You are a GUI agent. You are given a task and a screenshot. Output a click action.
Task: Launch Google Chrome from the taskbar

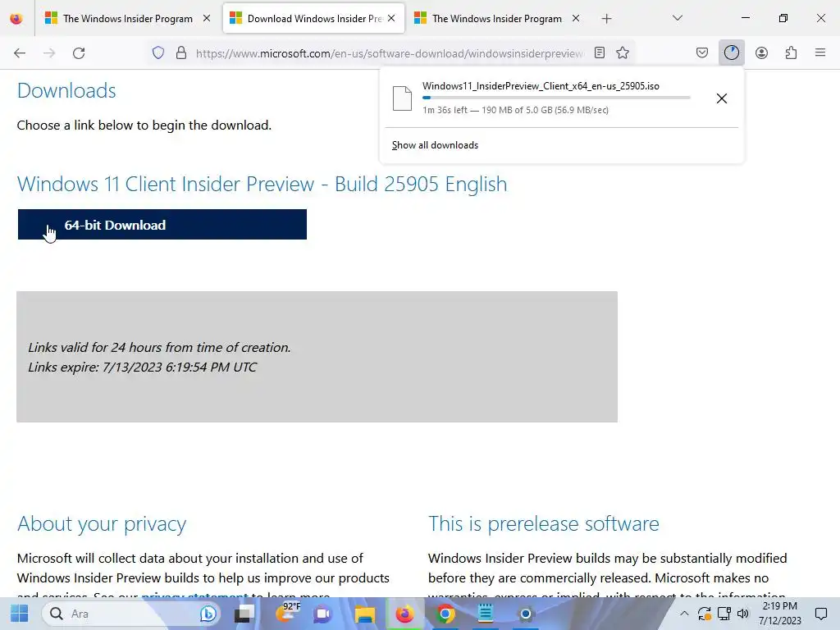pyautogui.click(x=445, y=614)
